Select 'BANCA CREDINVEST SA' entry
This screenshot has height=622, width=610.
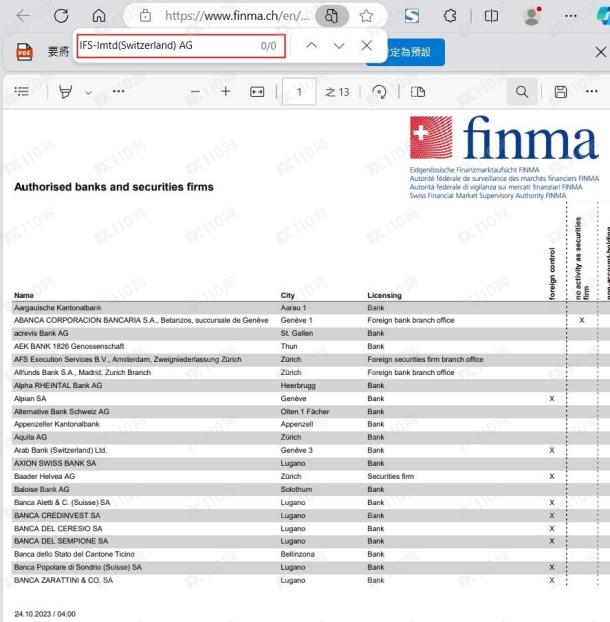57,516
